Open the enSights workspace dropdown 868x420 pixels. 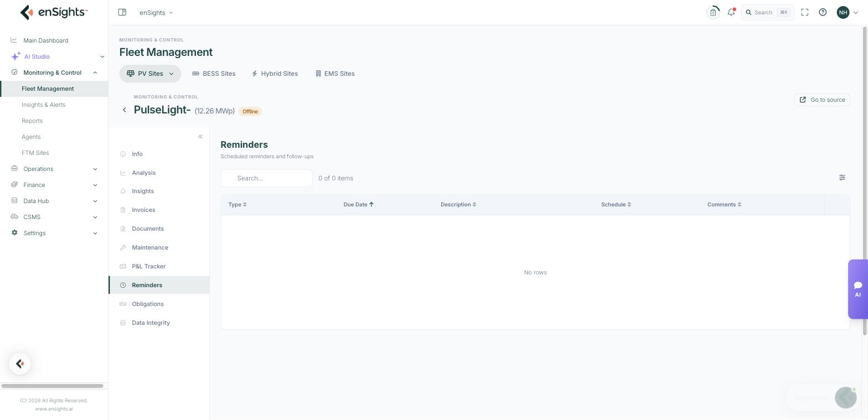(x=156, y=12)
